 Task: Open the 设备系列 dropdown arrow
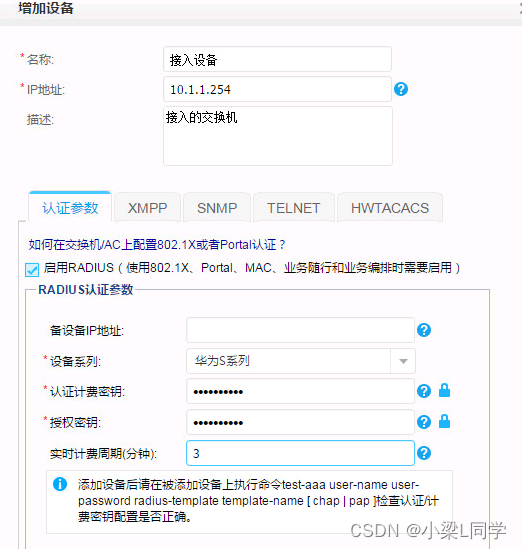point(403,361)
